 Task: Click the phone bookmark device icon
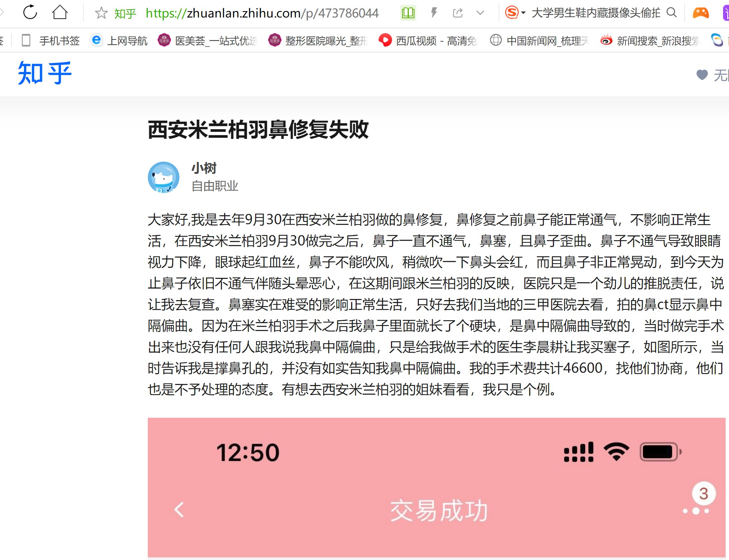pos(26,40)
